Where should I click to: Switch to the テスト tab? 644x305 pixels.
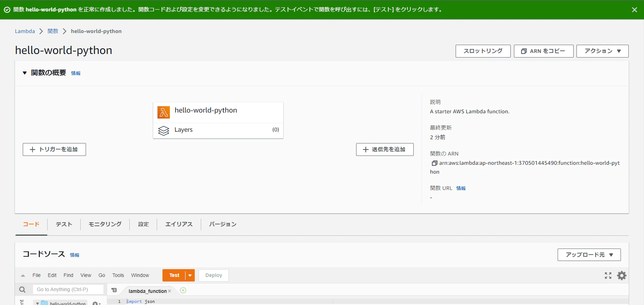pos(64,224)
